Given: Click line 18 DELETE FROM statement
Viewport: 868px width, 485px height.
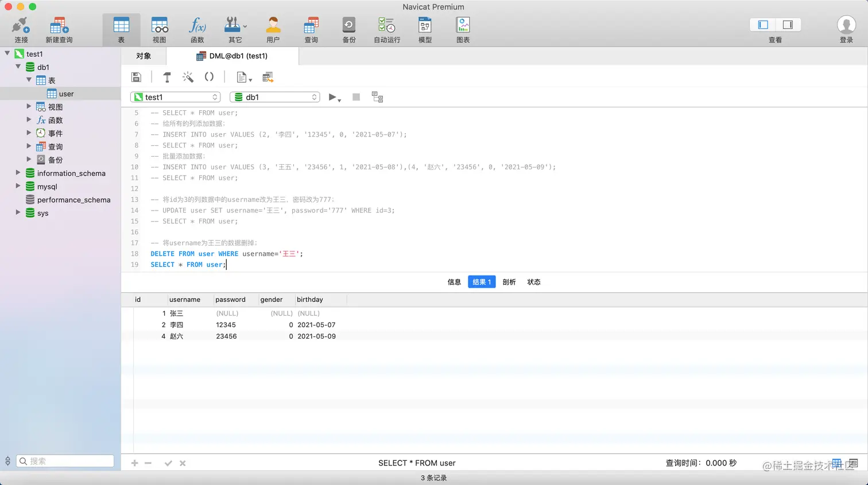Looking at the screenshot, I should point(227,254).
